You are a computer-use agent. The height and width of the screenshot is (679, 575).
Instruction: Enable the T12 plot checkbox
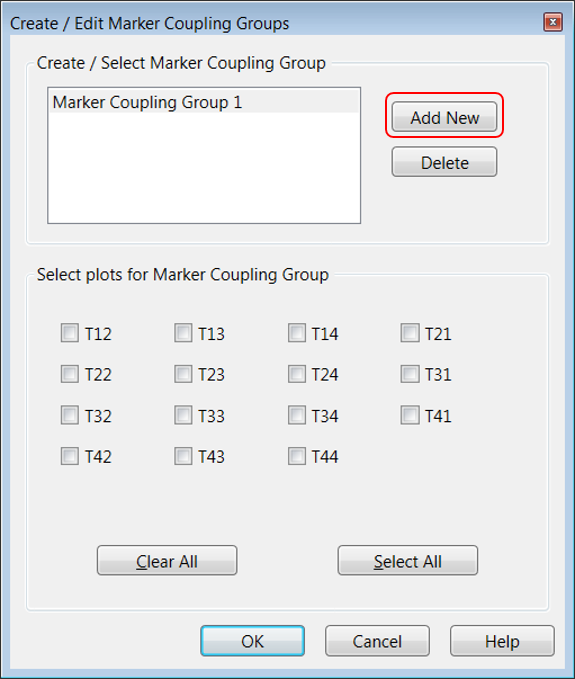coord(69,333)
